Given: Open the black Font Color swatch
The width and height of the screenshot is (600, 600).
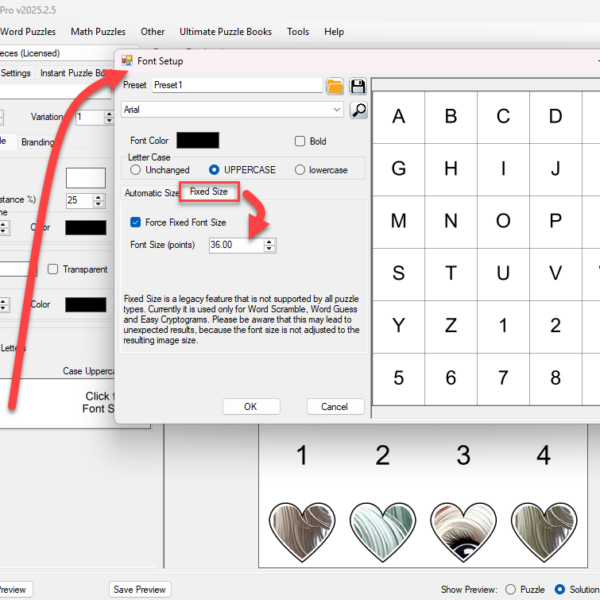Looking at the screenshot, I should point(197,141).
